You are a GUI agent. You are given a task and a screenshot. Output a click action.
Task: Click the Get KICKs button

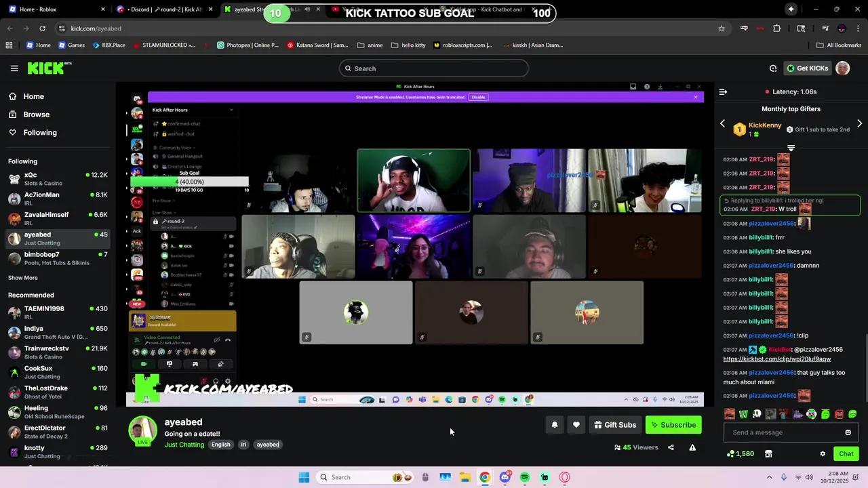(x=807, y=68)
